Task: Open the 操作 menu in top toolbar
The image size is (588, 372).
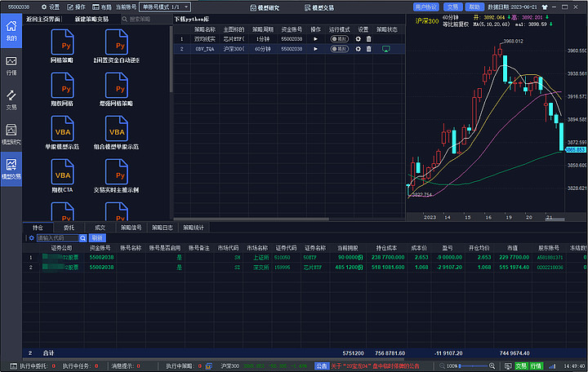Action: 77,6
